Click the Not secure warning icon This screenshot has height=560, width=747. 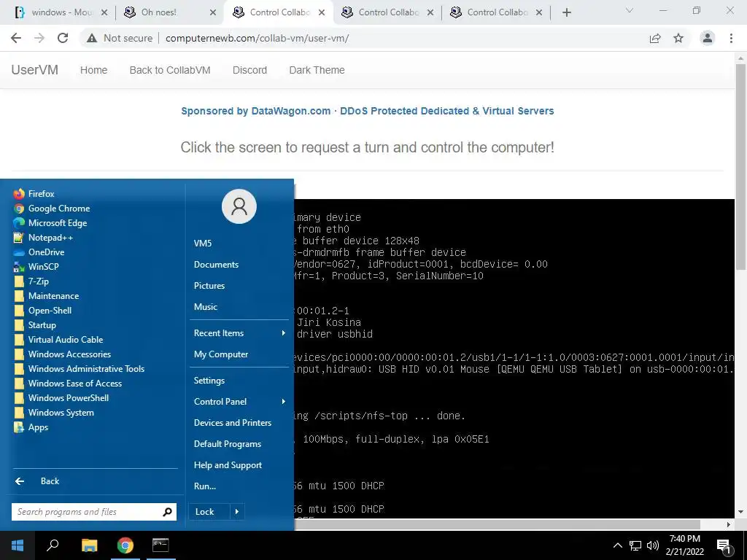pos(92,38)
